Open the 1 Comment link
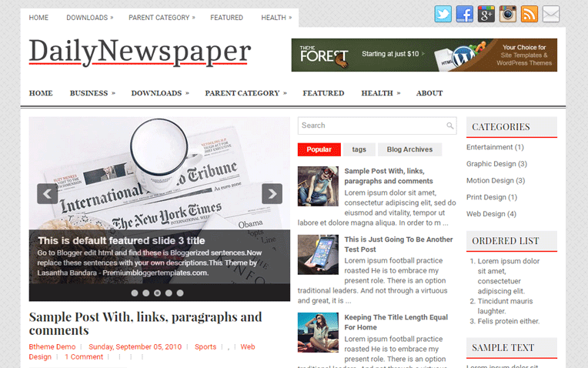The image size is (588, 368). pos(84,356)
